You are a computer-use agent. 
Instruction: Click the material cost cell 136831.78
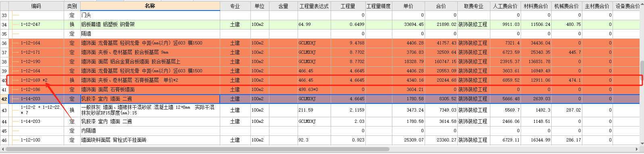(536, 62)
